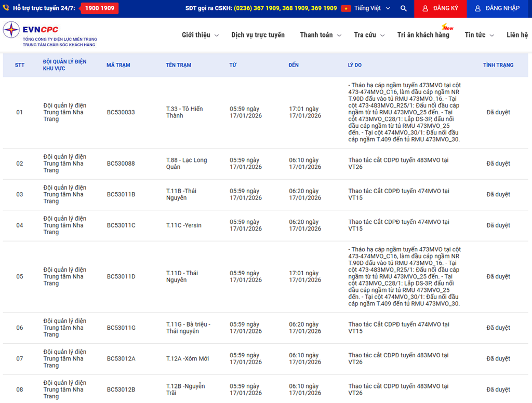Expand the Tra cứu menu
Image resolution: width=532 pixels, height=403 pixels.
coord(369,35)
